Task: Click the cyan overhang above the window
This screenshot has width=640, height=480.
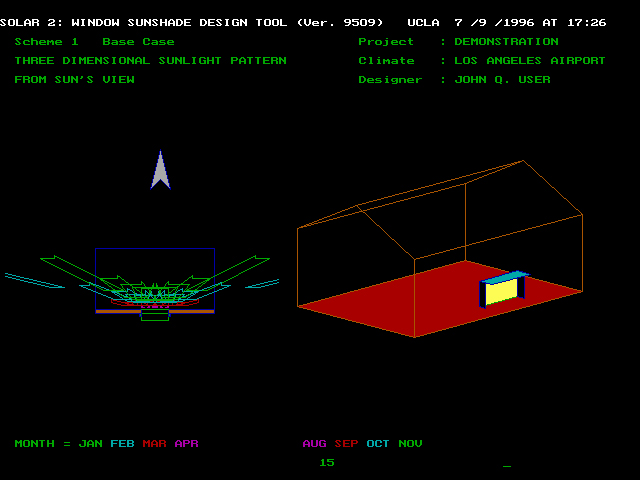Action: [504, 276]
